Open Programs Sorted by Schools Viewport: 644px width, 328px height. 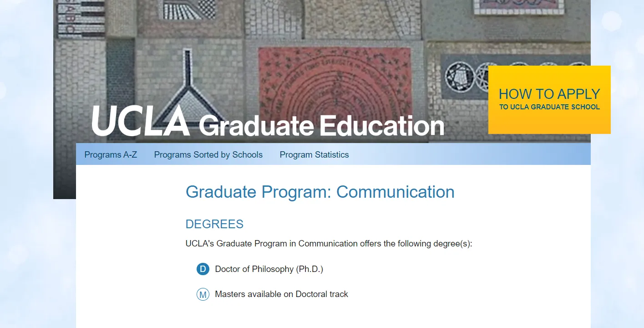208,155
